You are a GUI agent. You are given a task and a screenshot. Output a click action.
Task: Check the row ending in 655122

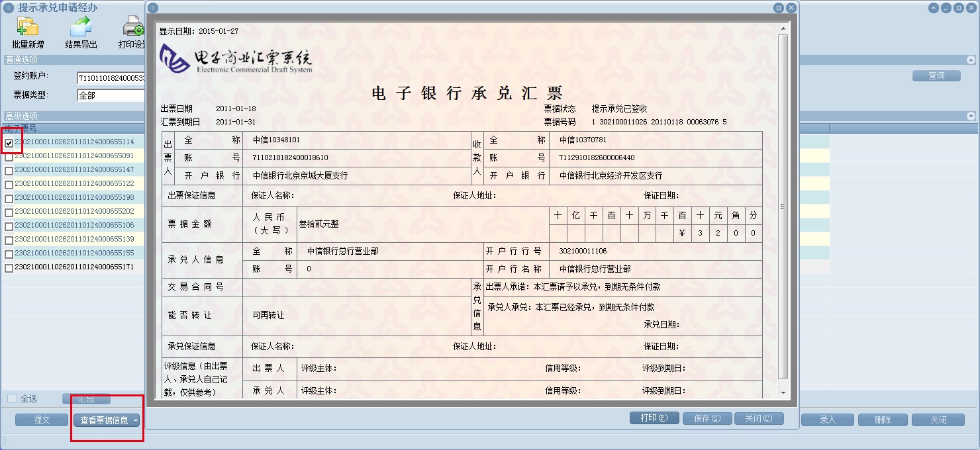(x=9, y=185)
